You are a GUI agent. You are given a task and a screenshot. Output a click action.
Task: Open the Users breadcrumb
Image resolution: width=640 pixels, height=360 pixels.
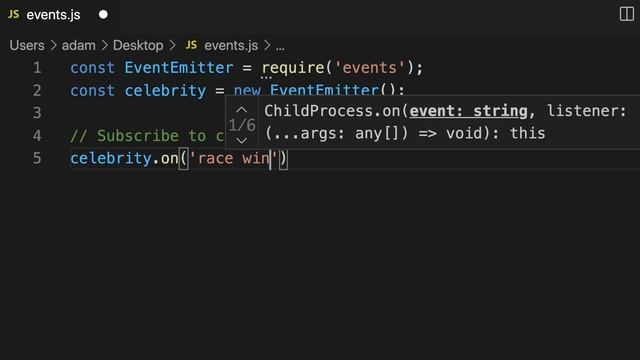(x=27, y=45)
